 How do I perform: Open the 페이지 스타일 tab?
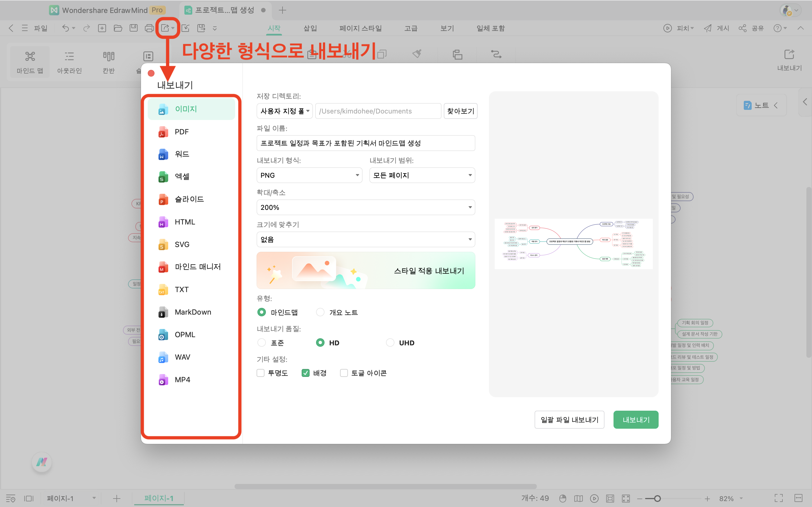pyautogui.click(x=360, y=28)
